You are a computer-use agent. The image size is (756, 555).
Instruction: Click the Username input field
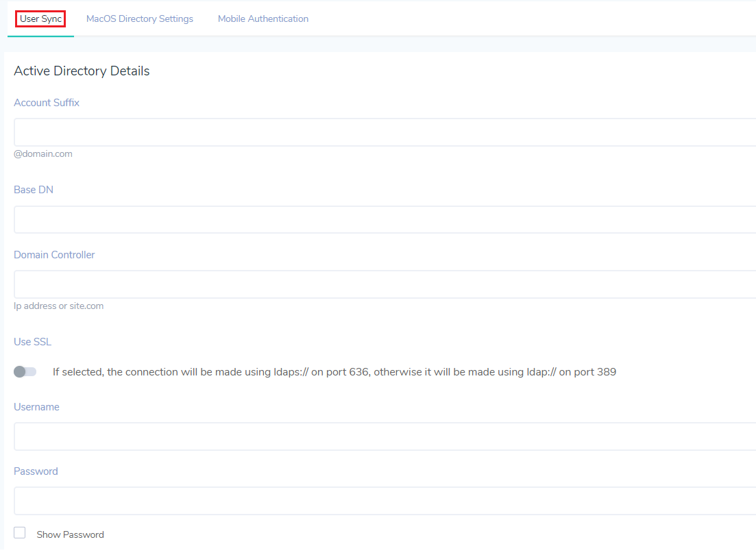click(x=385, y=436)
